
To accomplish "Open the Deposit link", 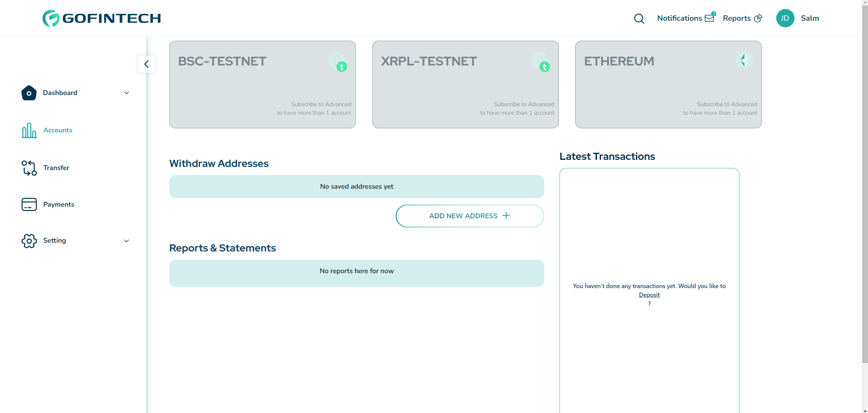I will click(649, 295).
